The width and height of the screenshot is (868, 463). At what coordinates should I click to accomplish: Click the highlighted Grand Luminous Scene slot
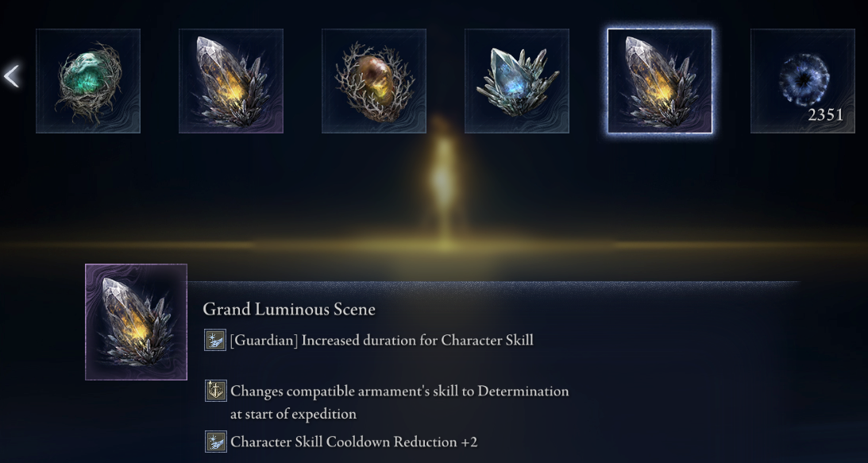660,81
